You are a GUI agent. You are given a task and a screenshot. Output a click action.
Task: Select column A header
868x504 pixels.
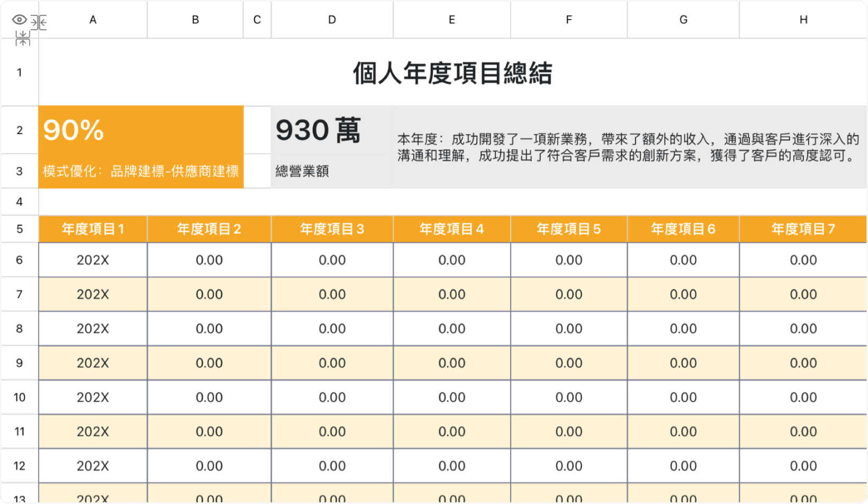(x=93, y=20)
